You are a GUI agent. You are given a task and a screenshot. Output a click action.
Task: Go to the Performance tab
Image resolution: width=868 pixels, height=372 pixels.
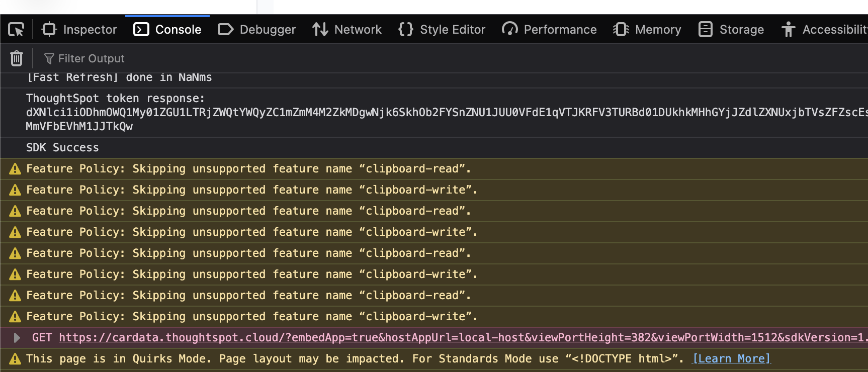click(550, 30)
